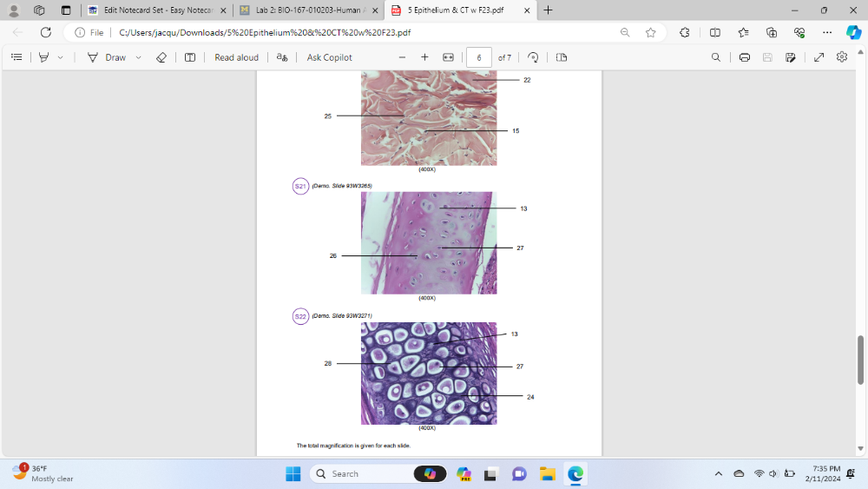Click the Read aloud button
The height and width of the screenshot is (489, 868).
(x=236, y=57)
